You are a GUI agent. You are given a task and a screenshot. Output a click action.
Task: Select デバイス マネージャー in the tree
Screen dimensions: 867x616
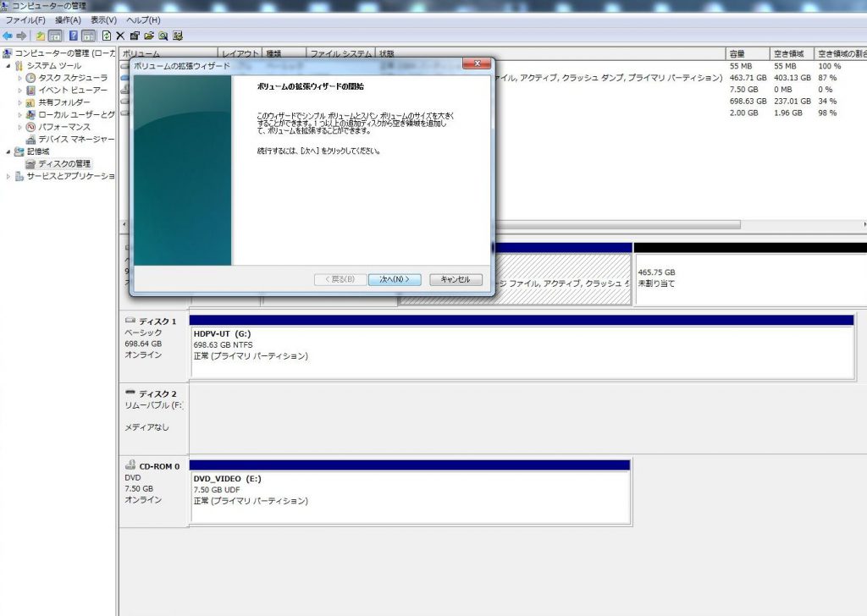coord(75,139)
